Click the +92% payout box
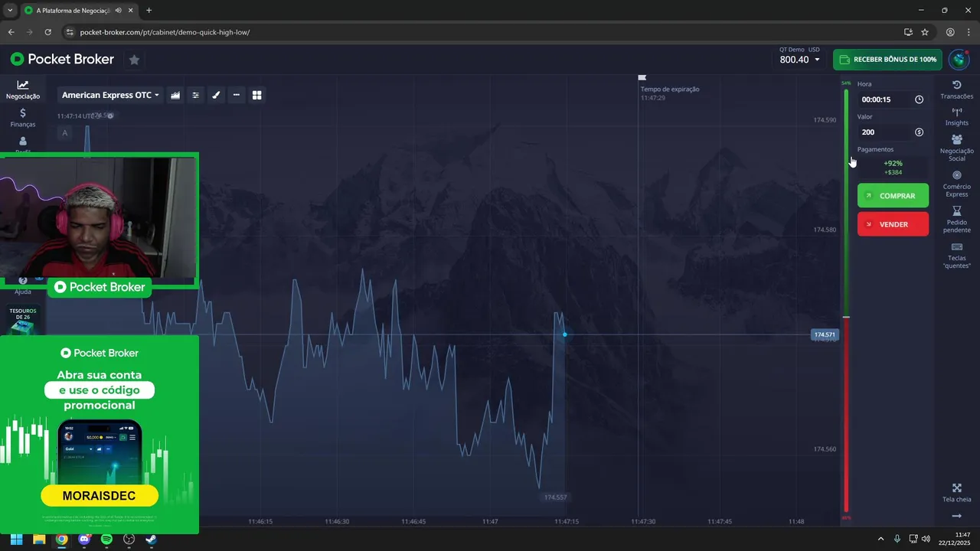This screenshot has height=551, width=980. pyautogui.click(x=893, y=168)
